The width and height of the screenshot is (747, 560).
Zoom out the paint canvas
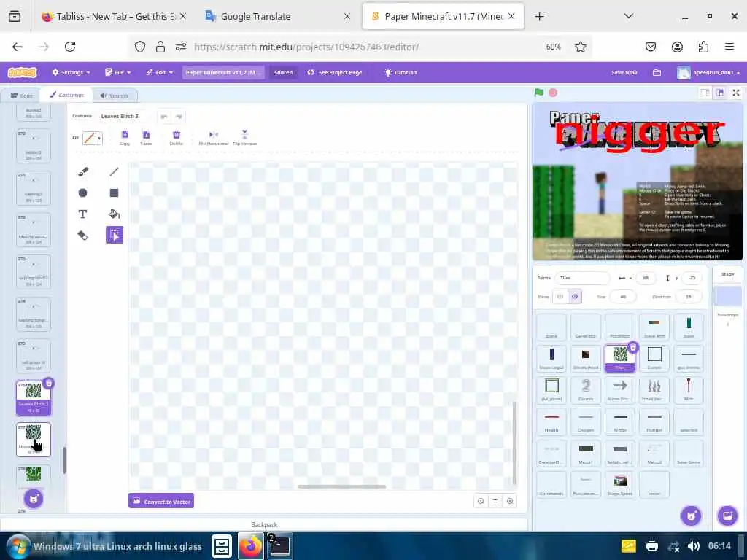(x=481, y=501)
